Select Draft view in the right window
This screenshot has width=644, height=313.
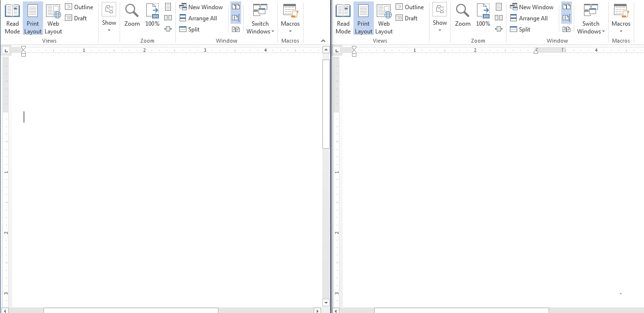[407, 18]
